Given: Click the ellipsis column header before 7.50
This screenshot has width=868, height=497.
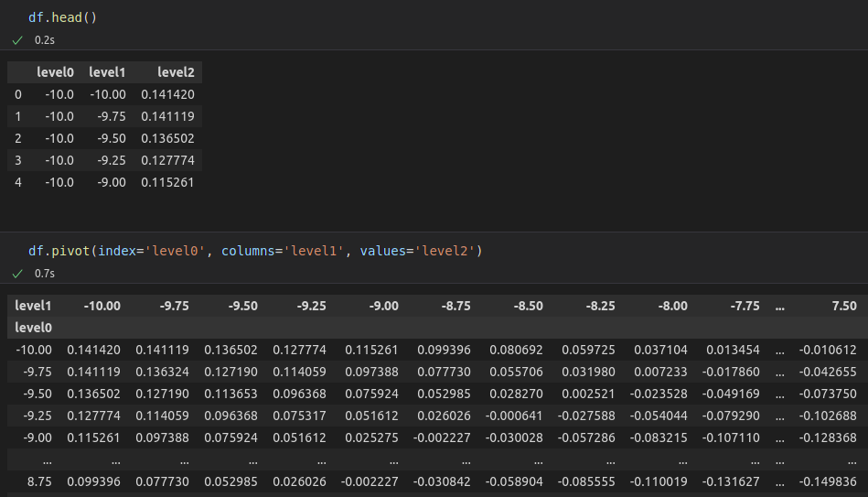Looking at the screenshot, I should [x=779, y=306].
